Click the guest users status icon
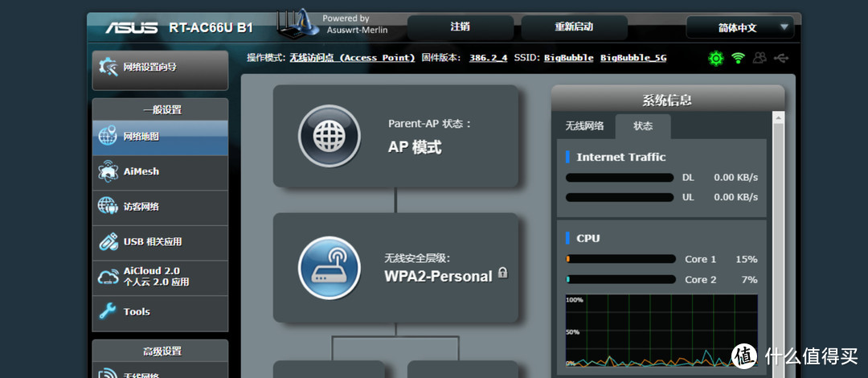This screenshot has height=378, width=868. (x=759, y=58)
